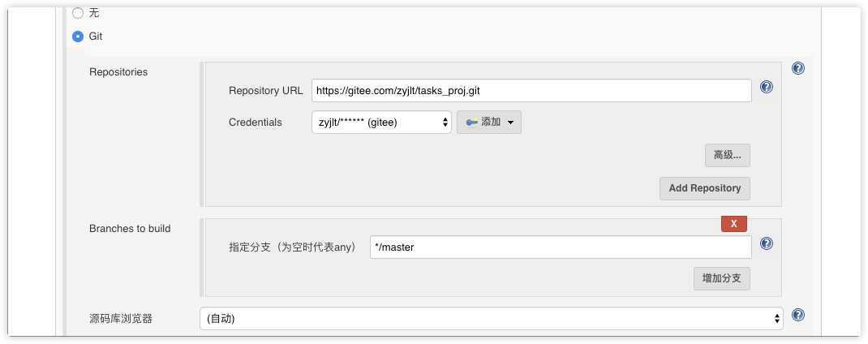Focus the */master branch input field
Screen dimensions: 868x344
pyautogui.click(x=561, y=247)
